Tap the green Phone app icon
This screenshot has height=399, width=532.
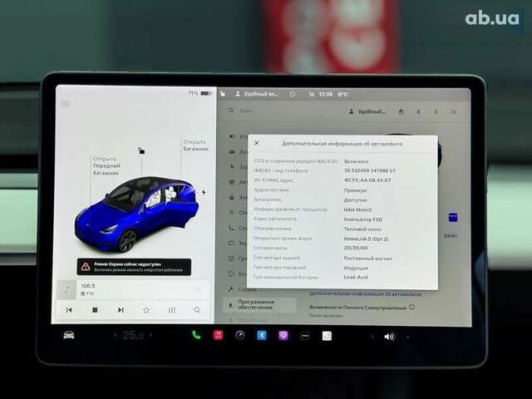pos(196,335)
